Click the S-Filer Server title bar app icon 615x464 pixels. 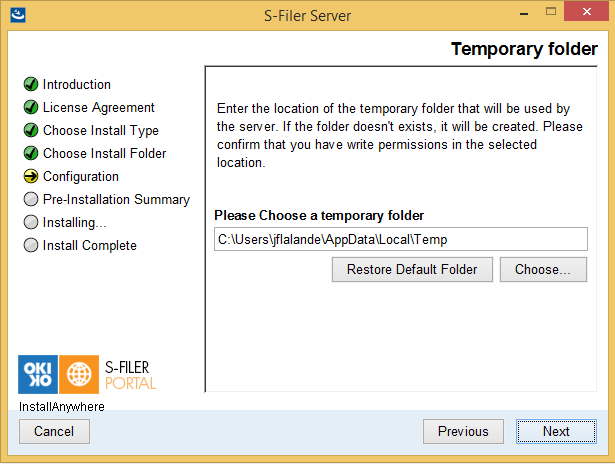(x=18, y=15)
